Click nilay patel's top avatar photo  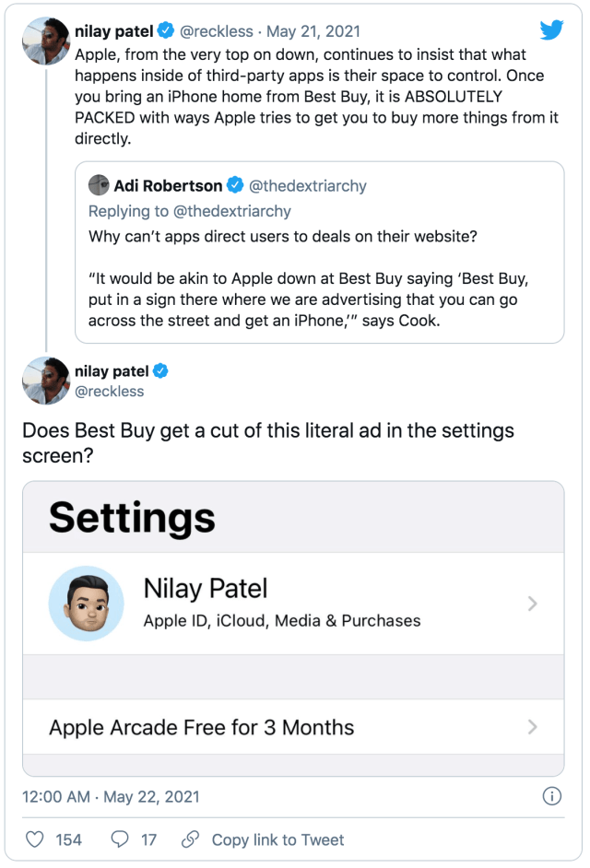(x=46, y=41)
